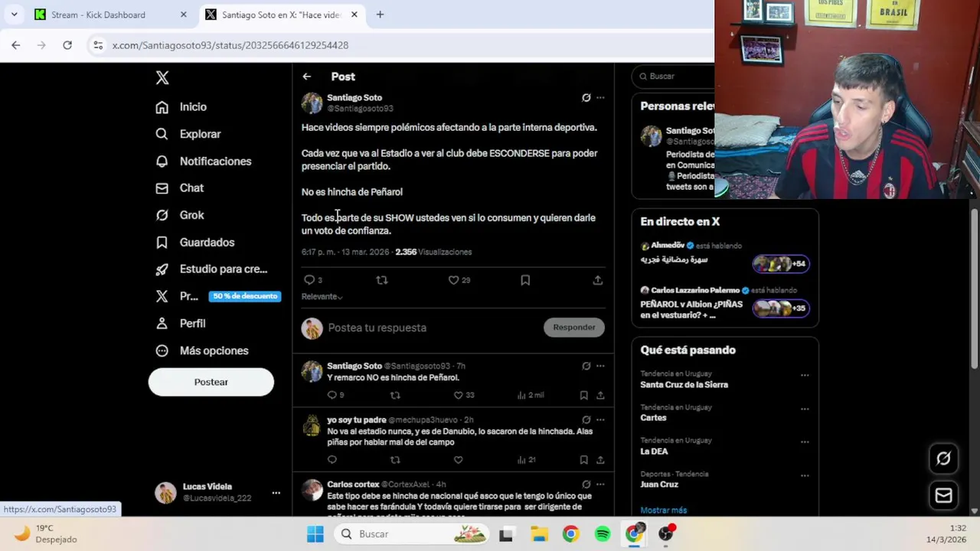Viewport: 980px width, 551px height.
Task: Open options on 'yo soy tu padre' reply
Action: (x=600, y=420)
